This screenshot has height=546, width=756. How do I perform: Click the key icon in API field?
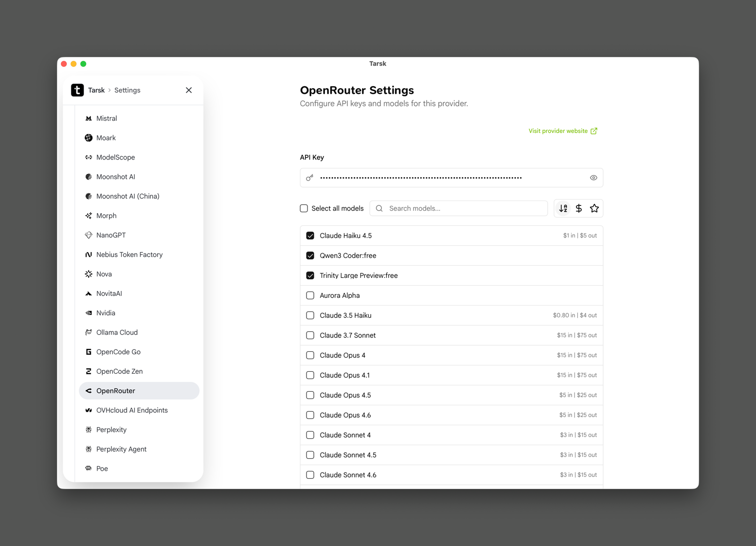pos(310,178)
